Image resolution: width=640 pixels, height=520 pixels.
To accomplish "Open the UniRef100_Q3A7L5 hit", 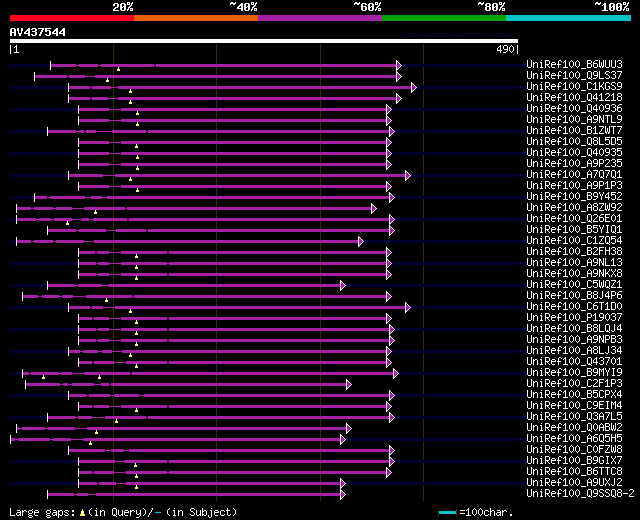I will [574, 417].
